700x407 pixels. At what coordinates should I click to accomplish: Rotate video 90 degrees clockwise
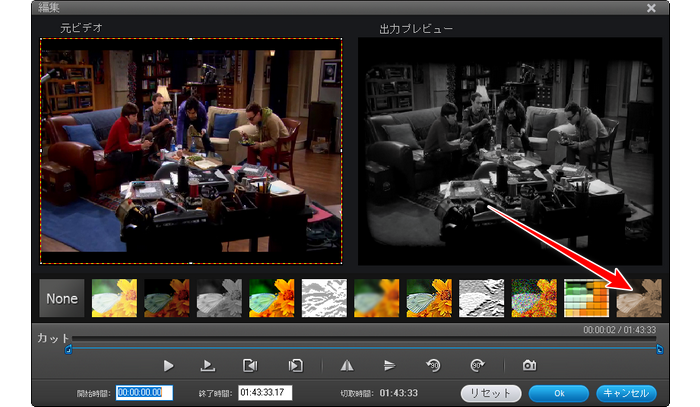point(477,366)
